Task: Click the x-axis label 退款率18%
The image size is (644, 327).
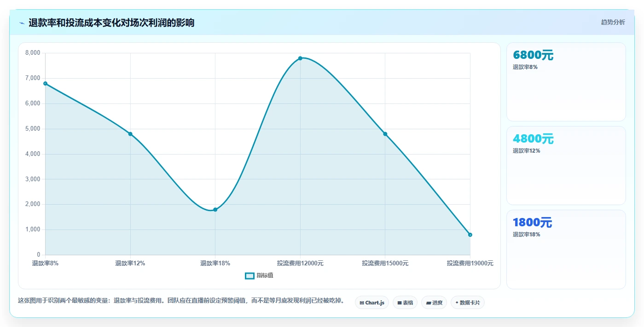Action: coord(215,264)
